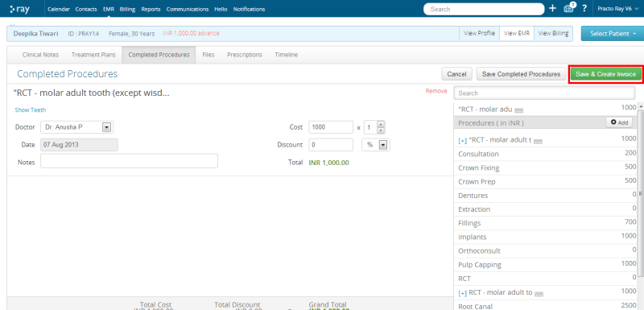Expand [+] of RCT - molar adult to
Image resolution: width=644 pixels, height=310 pixels.
coord(462,293)
